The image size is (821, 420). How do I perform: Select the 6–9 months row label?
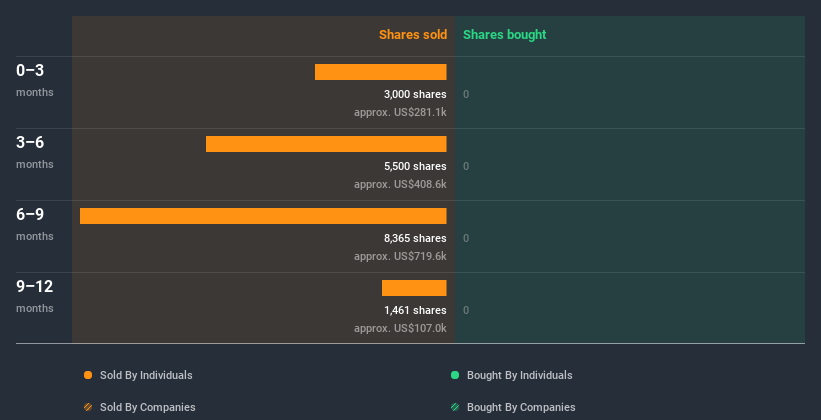click(x=35, y=224)
